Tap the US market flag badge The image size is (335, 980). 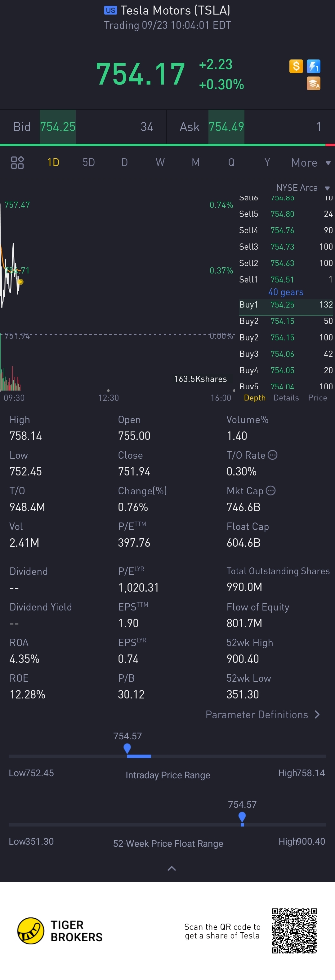(110, 10)
